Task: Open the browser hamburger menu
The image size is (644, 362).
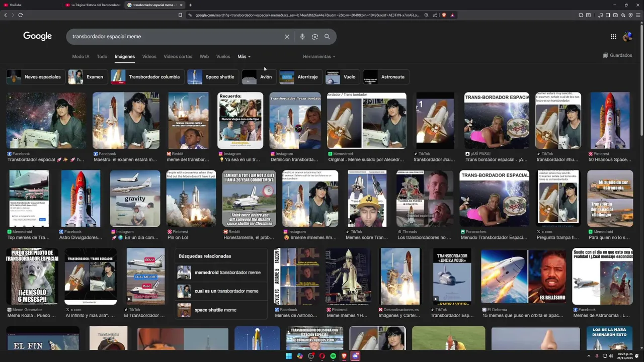Action: 639,15
